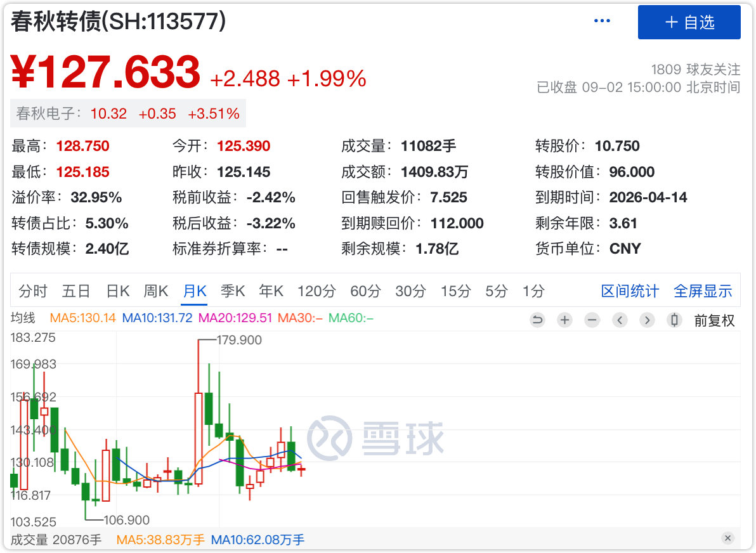Viewport: 756px width, 553px height.
Task: Click the 1809 球友关注 followers text
Action: (696, 69)
